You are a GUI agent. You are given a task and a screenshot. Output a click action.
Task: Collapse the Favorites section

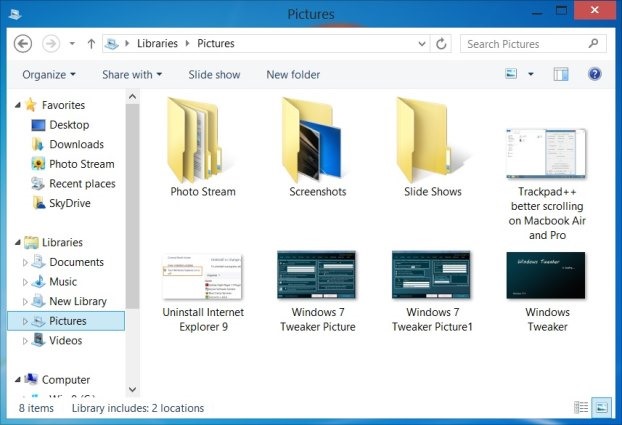pos(17,105)
